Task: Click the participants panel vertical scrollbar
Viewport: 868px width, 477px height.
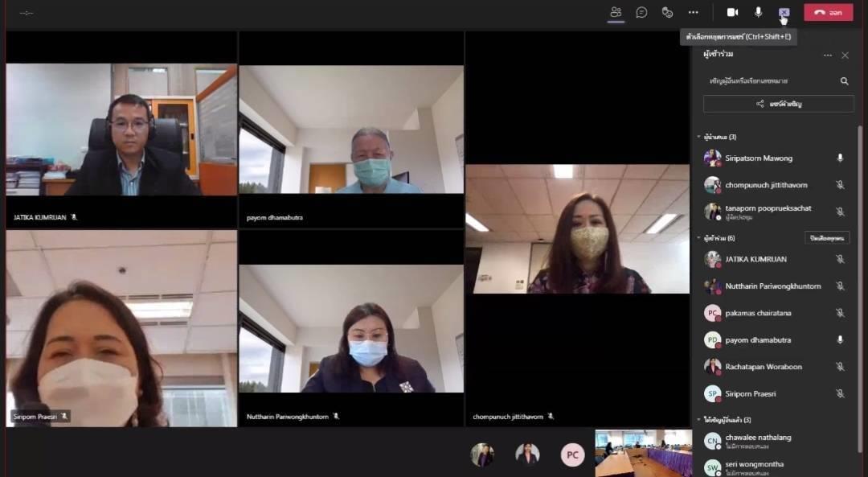Action: (860, 288)
